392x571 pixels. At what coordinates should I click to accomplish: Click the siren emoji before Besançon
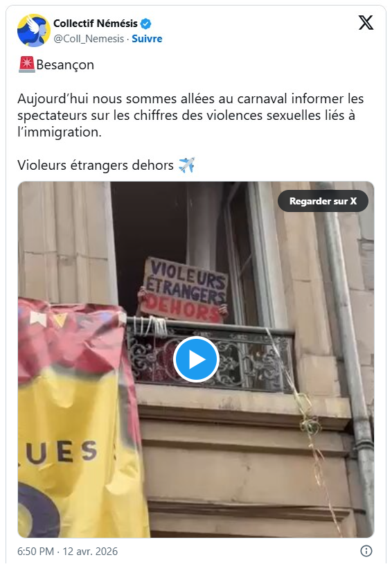point(26,64)
